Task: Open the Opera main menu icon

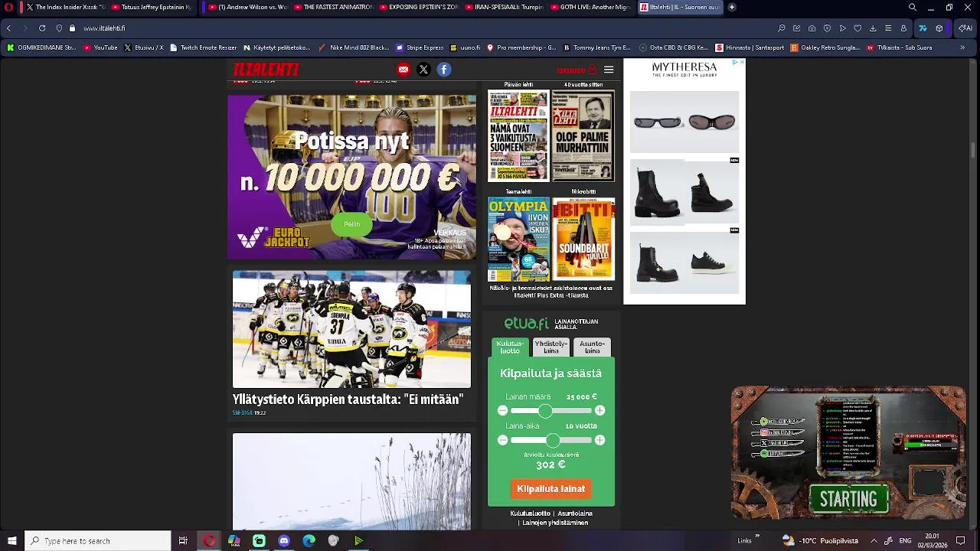Action: pos(8,7)
